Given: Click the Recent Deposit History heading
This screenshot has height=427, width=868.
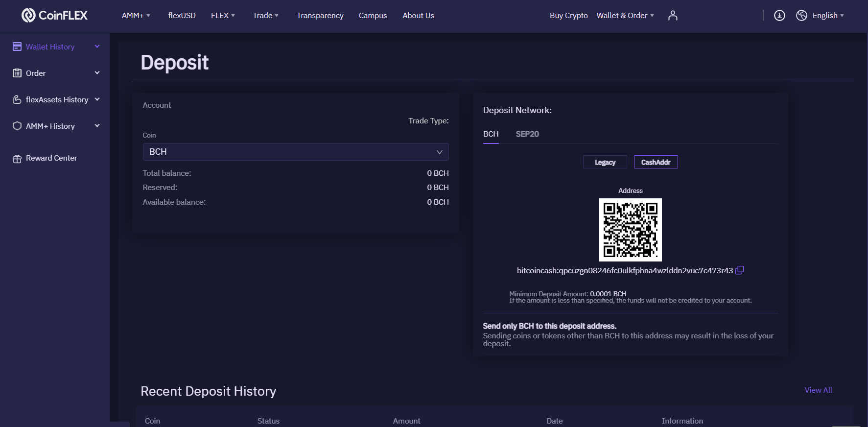Looking at the screenshot, I should click(209, 391).
